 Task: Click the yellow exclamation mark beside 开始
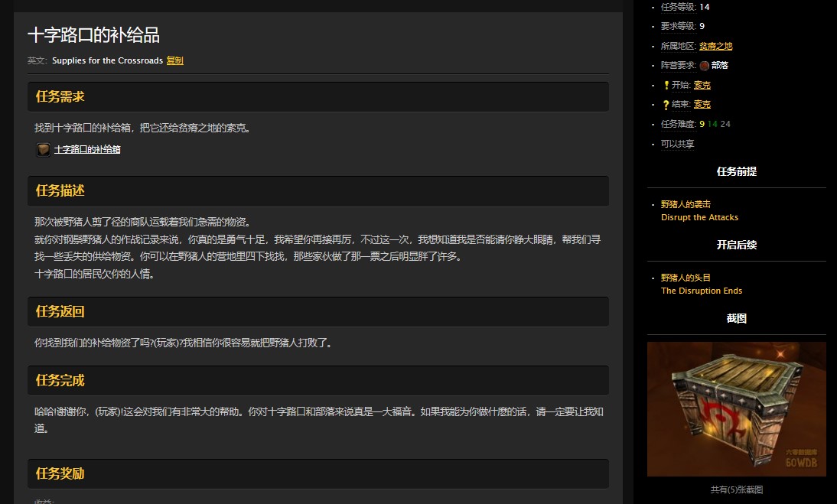667,85
